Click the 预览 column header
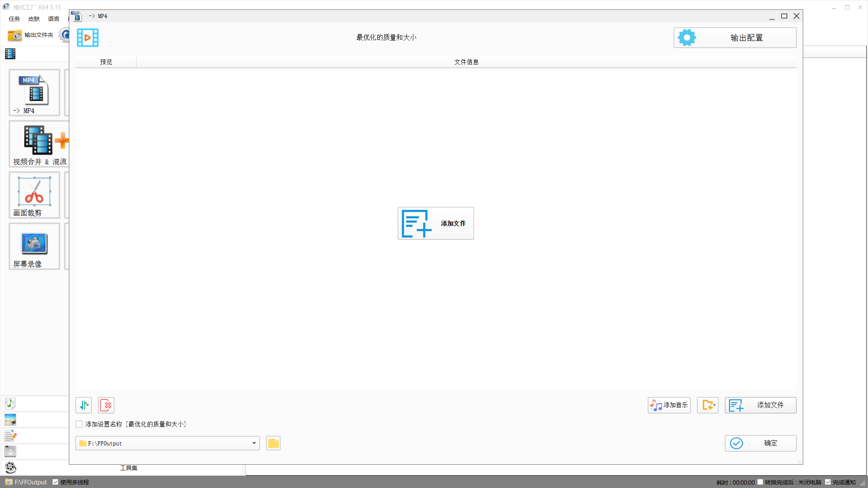 click(x=106, y=62)
